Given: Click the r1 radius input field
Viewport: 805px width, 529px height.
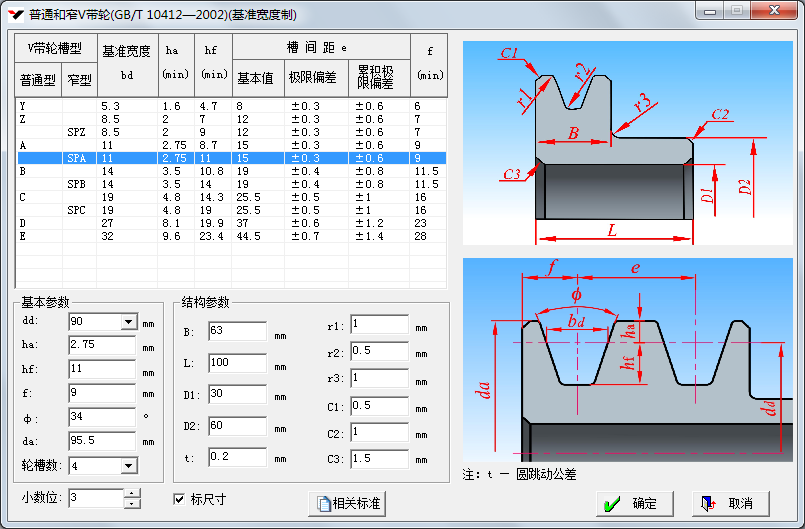Looking at the screenshot, I should click(378, 324).
